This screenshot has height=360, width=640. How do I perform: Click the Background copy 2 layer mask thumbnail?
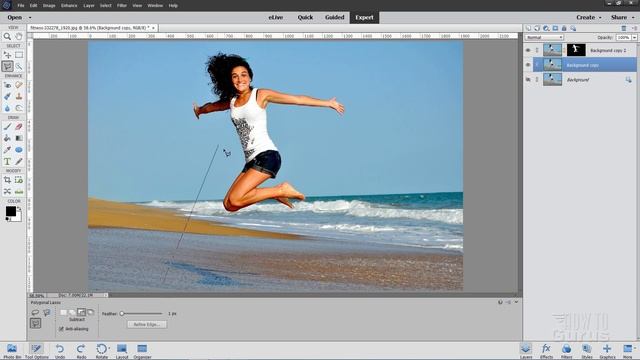coord(576,50)
